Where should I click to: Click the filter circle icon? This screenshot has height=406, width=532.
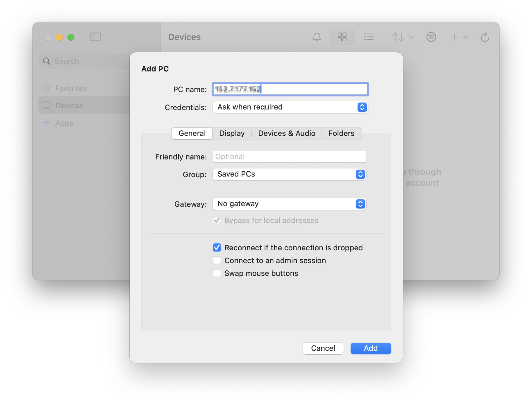pos(431,37)
